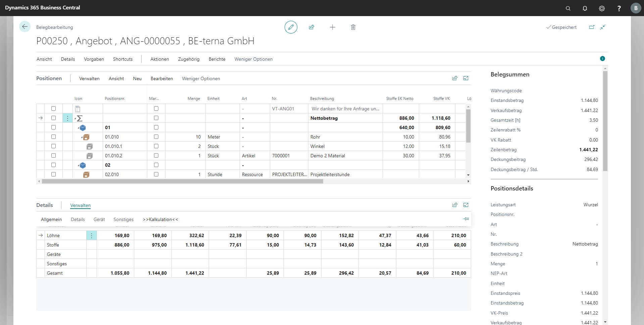Screen dimensions: 644x325
Task: Tick the selection checkbox for row 01.010
Action: point(53,137)
